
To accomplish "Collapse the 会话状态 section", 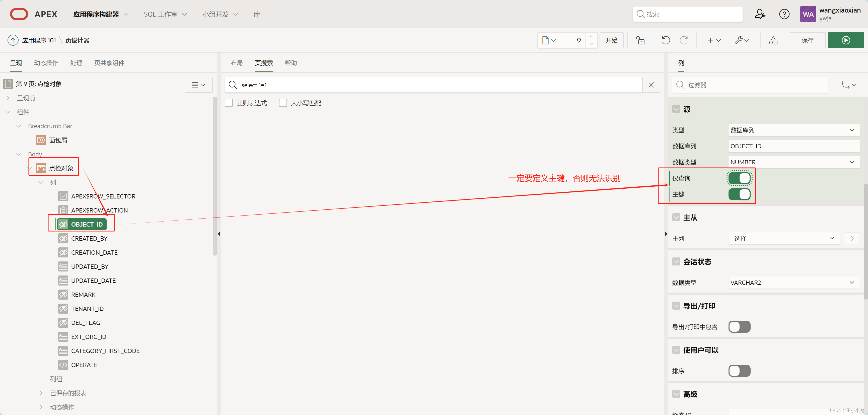I will coord(676,262).
